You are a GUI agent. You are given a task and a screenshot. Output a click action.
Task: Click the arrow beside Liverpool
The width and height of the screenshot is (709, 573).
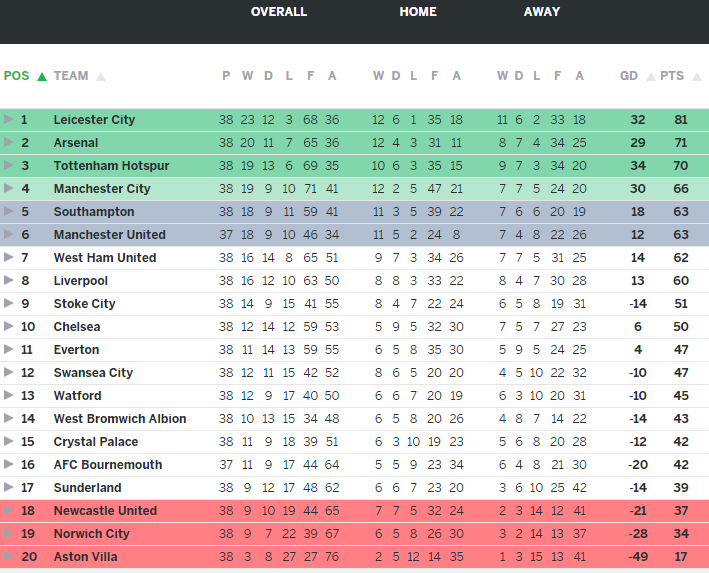(9, 281)
